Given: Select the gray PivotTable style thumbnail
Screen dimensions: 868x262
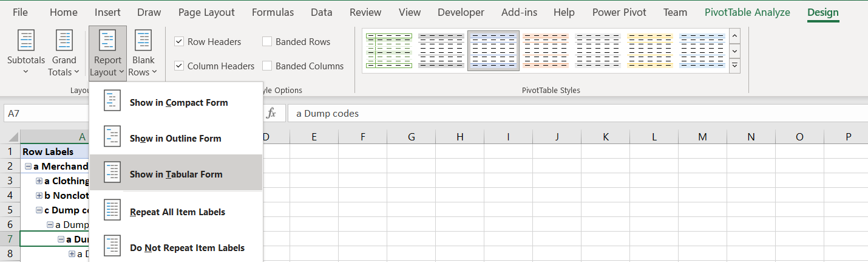Looking at the screenshot, I should click(x=441, y=50).
